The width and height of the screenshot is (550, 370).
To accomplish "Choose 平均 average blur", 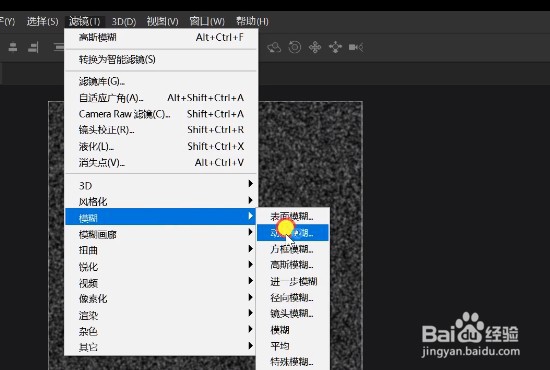I will [x=293, y=346].
